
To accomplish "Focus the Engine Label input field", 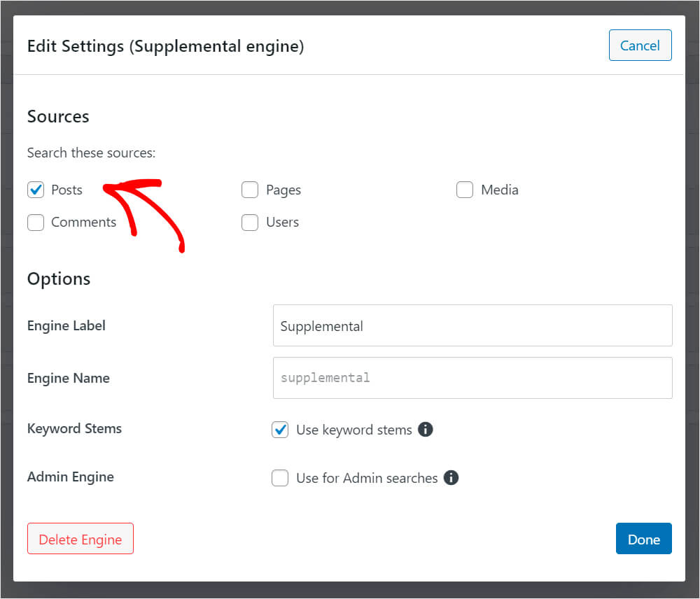I will 472,325.
